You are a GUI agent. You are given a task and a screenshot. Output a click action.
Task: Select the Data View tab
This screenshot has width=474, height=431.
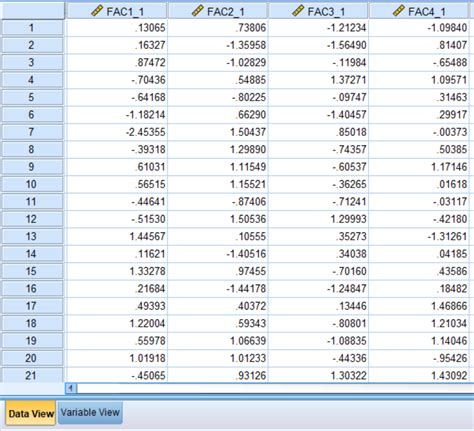31,413
